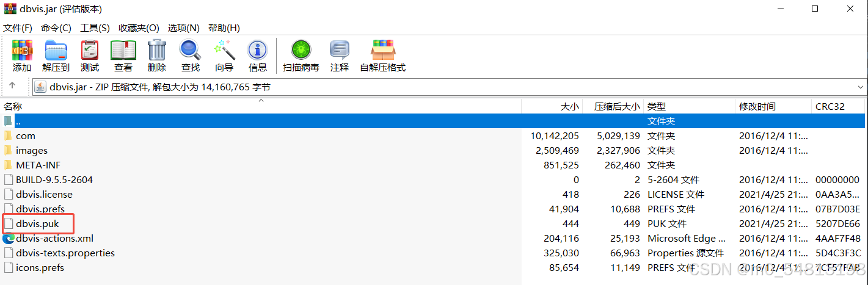Click the dbvis-actions.xml Edge file icon
The width and height of the screenshot is (868, 285).
coord(8,238)
